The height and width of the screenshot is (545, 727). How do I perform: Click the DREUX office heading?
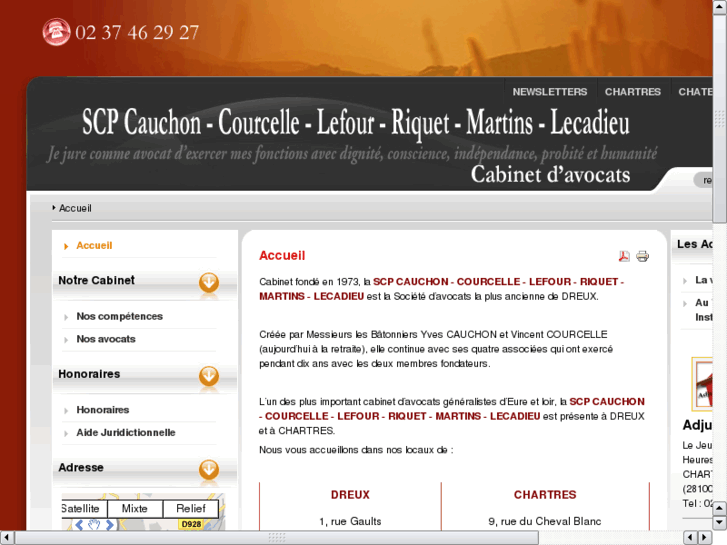[x=351, y=495]
